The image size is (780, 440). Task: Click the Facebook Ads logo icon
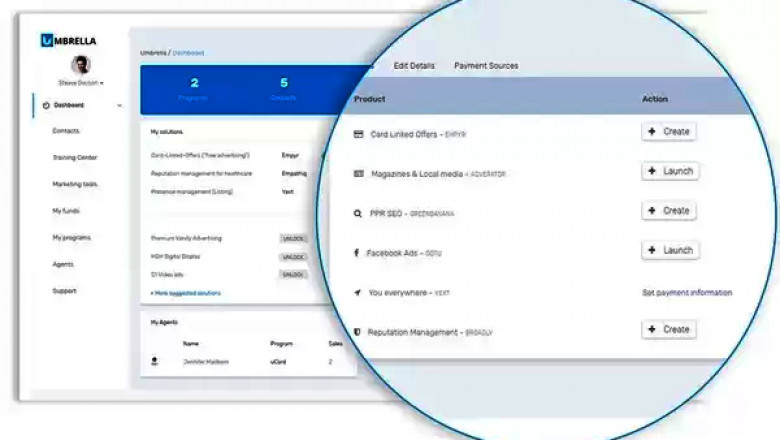pyautogui.click(x=358, y=253)
